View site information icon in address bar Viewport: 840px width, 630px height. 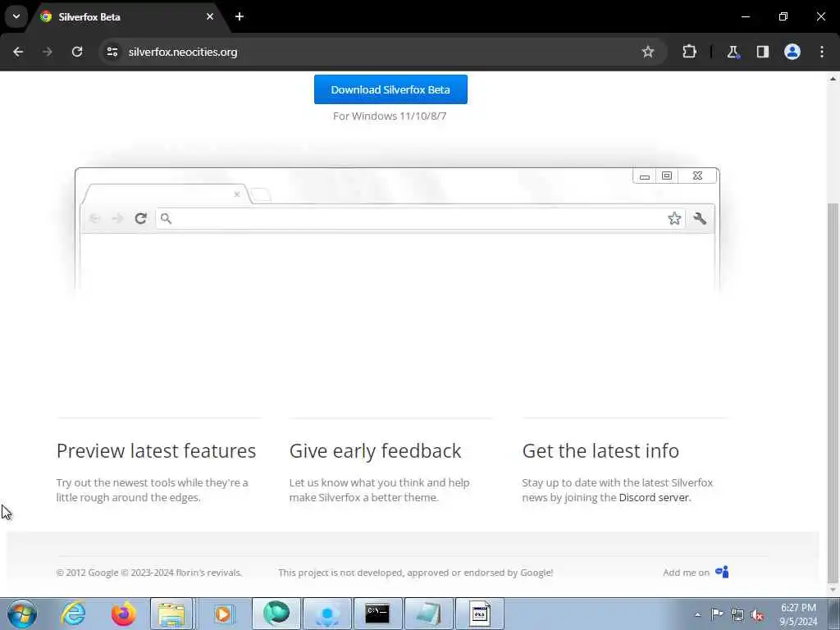112,52
